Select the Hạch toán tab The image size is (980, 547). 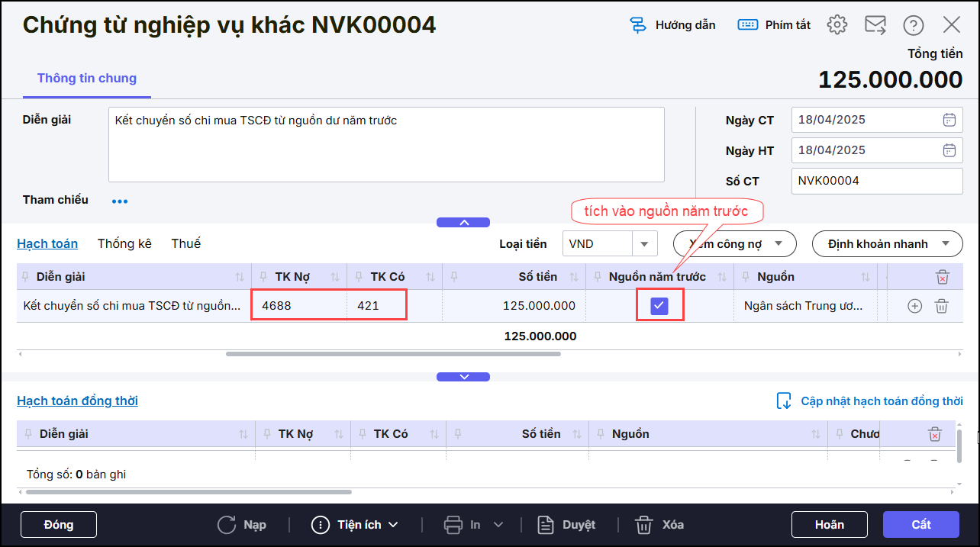47,244
